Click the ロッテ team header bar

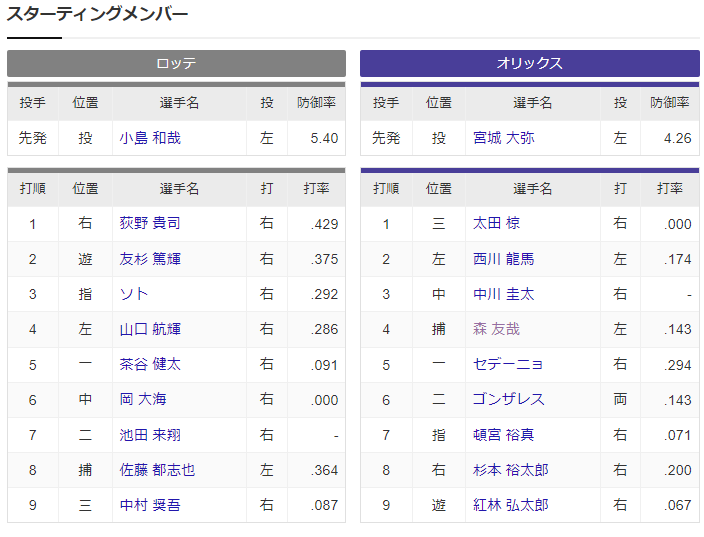coord(176,63)
